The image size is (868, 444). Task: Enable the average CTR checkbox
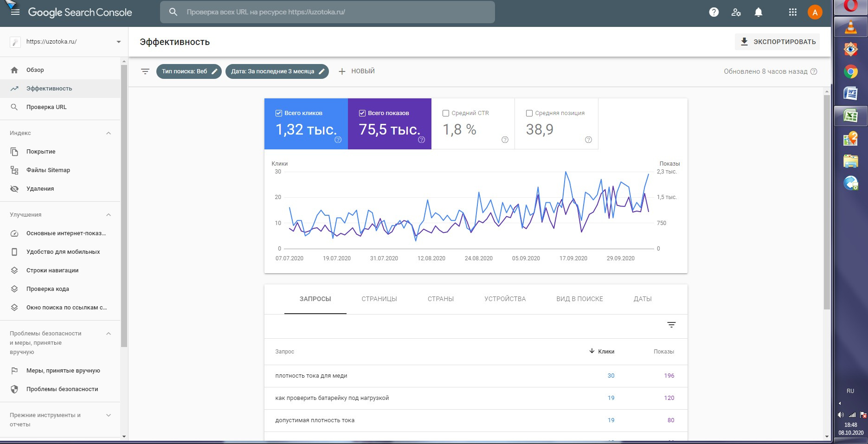click(x=446, y=113)
